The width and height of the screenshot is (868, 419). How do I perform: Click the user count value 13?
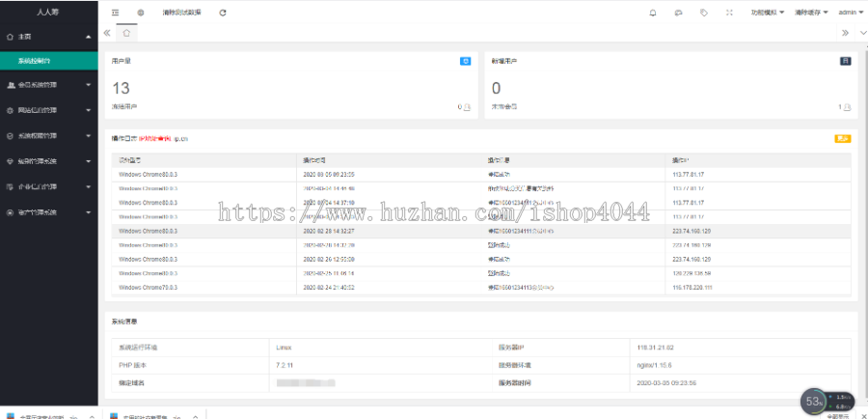[x=122, y=88]
